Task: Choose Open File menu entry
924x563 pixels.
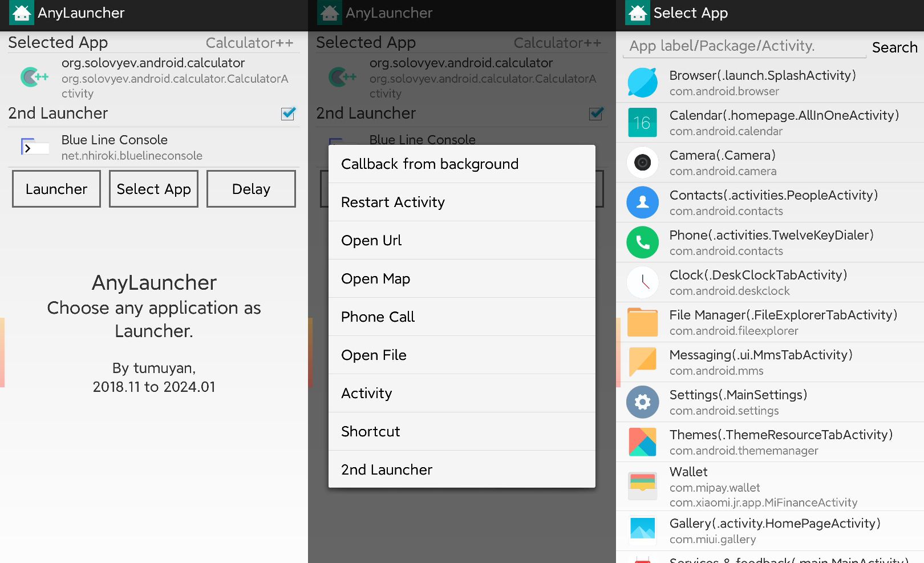Action: pos(462,355)
